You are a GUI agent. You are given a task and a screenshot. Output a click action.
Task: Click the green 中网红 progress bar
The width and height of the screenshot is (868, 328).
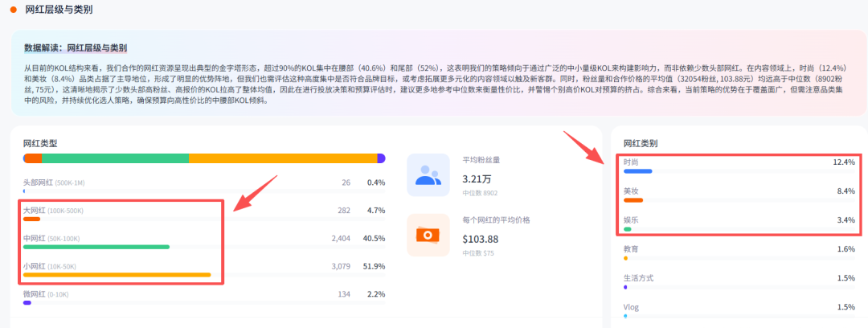coord(96,247)
